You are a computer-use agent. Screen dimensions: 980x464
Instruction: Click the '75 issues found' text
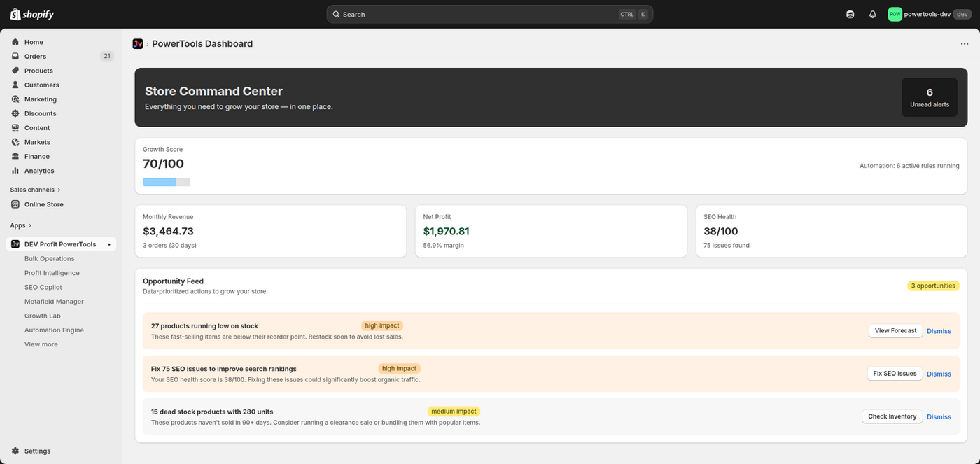pyautogui.click(x=727, y=246)
